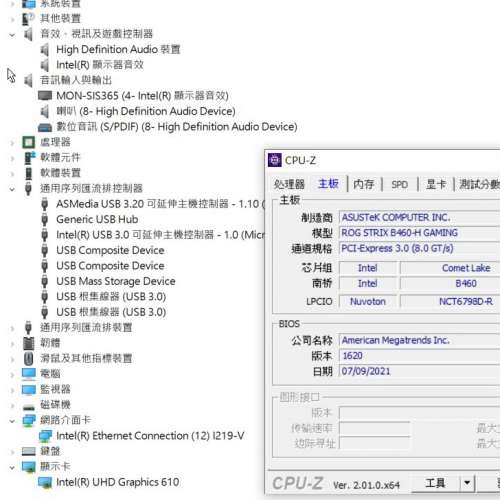Click the 模型 field ROG STRIX B460-H GAMING

coord(420,233)
